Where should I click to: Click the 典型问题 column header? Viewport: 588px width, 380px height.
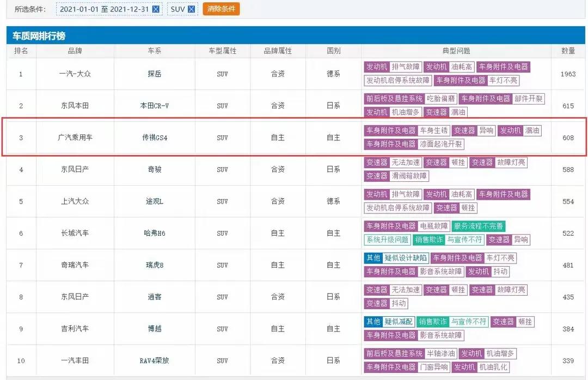[x=456, y=51]
